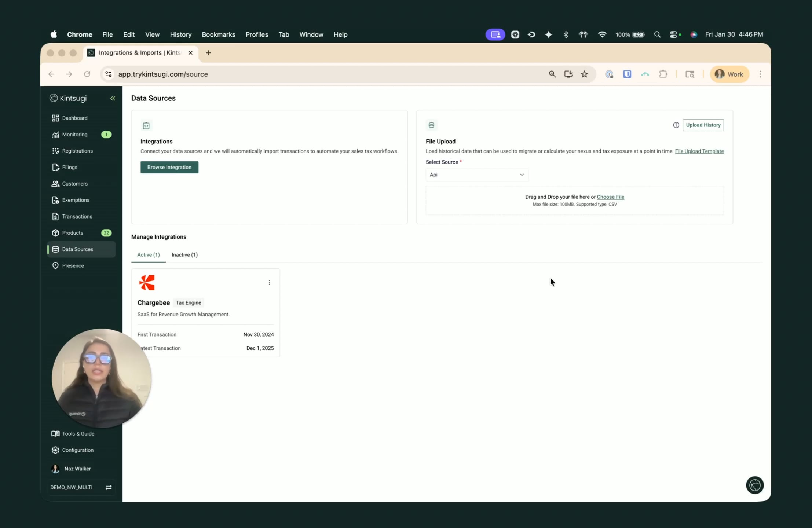Click the Browse Integration button
812x528 pixels.
169,167
